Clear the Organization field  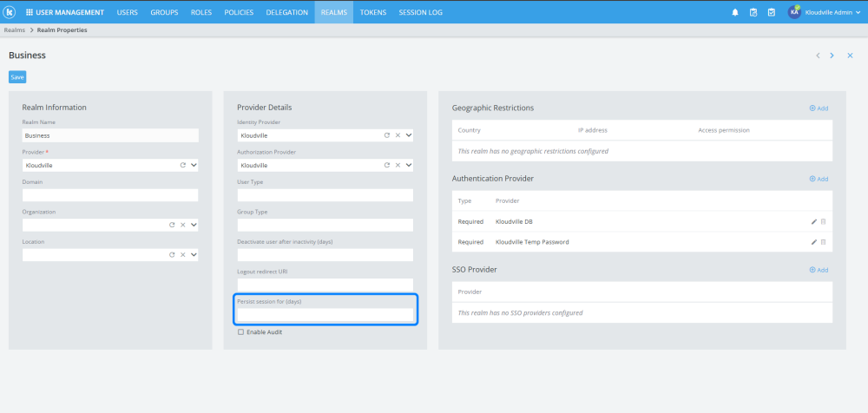(182, 225)
